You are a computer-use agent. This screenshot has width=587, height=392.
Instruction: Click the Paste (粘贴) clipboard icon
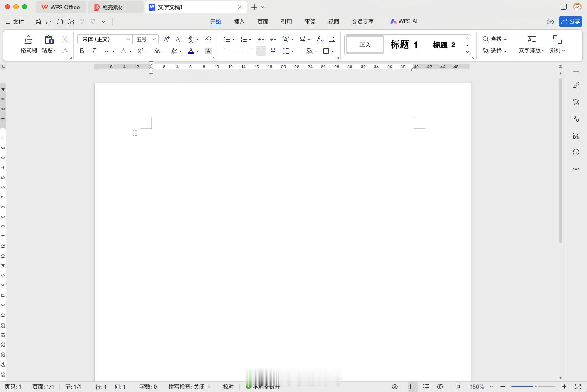pos(49,40)
